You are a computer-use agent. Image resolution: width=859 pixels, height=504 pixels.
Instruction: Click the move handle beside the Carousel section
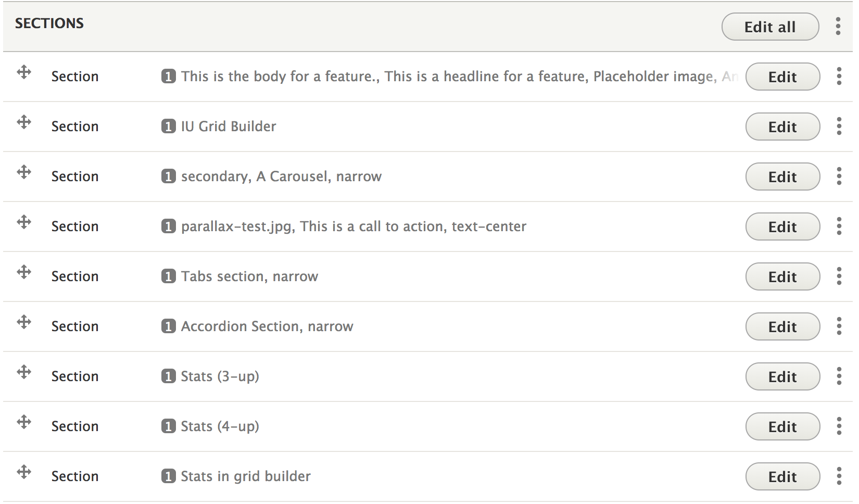[24, 172]
